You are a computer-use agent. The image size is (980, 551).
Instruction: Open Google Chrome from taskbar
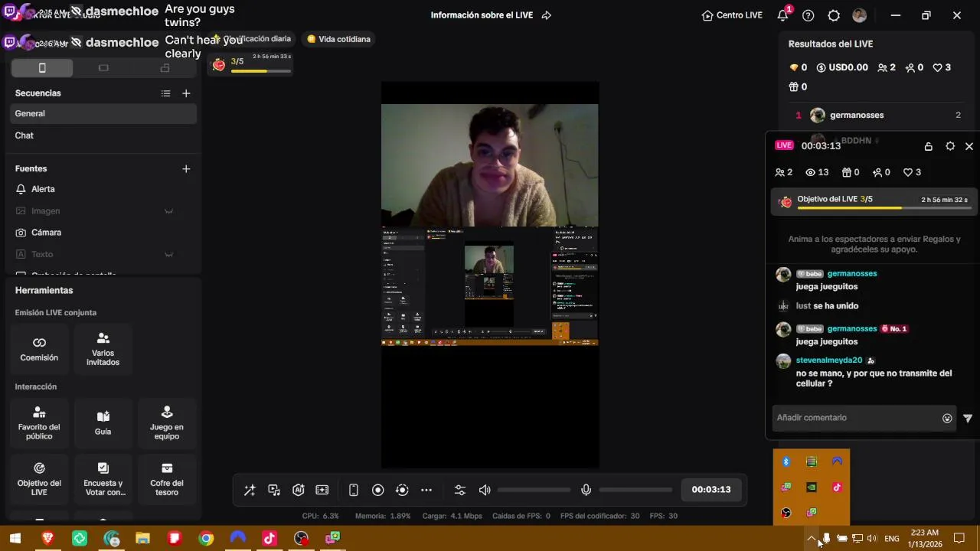point(206,539)
